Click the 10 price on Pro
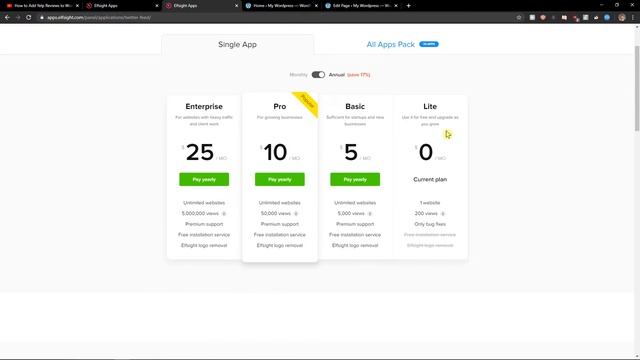This screenshot has width=640, height=360. pos(275,152)
